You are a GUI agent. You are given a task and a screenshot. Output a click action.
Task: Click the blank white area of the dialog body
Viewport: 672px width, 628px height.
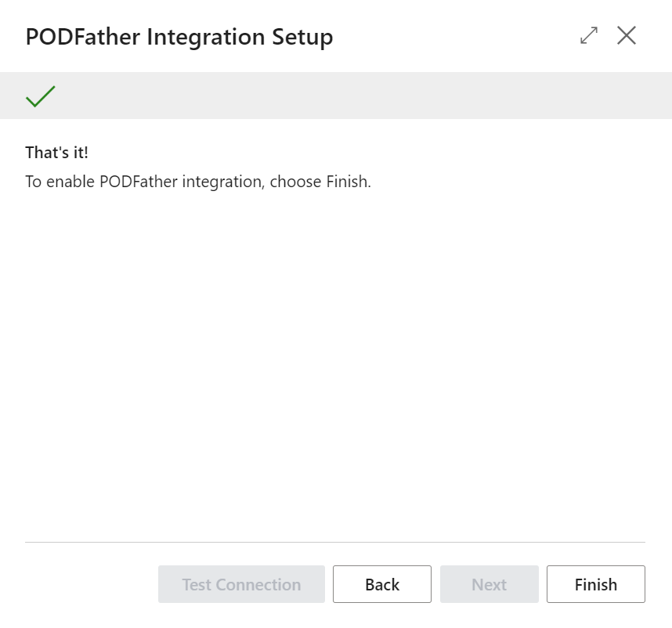pyautogui.click(x=335, y=364)
